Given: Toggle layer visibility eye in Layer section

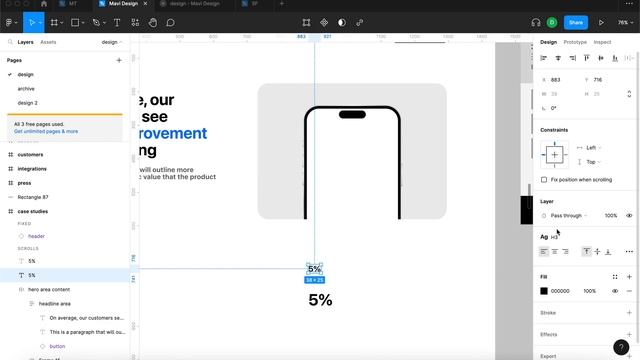Looking at the screenshot, I should point(629,216).
